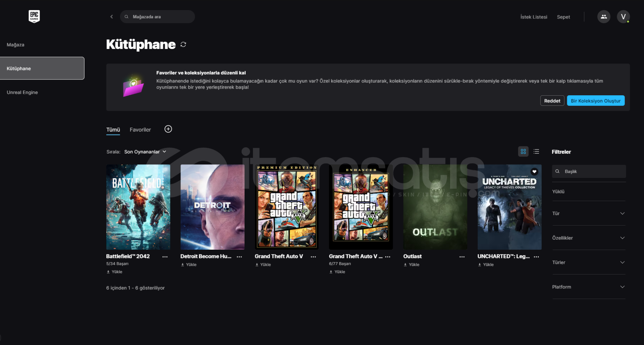Switch to list view
The height and width of the screenshot is (345, 644).
pos(536,152)
